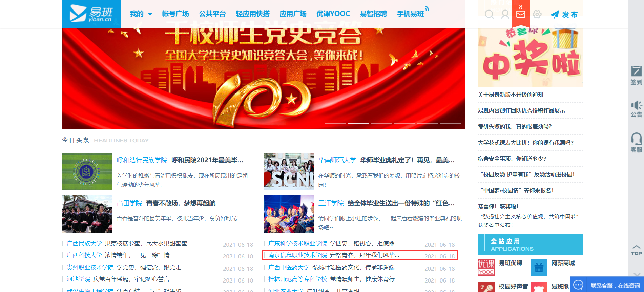Open 南京信息职业技术学院 headline link
The height and width of the screenshot is (292, 644).
[x=297, y=255]
